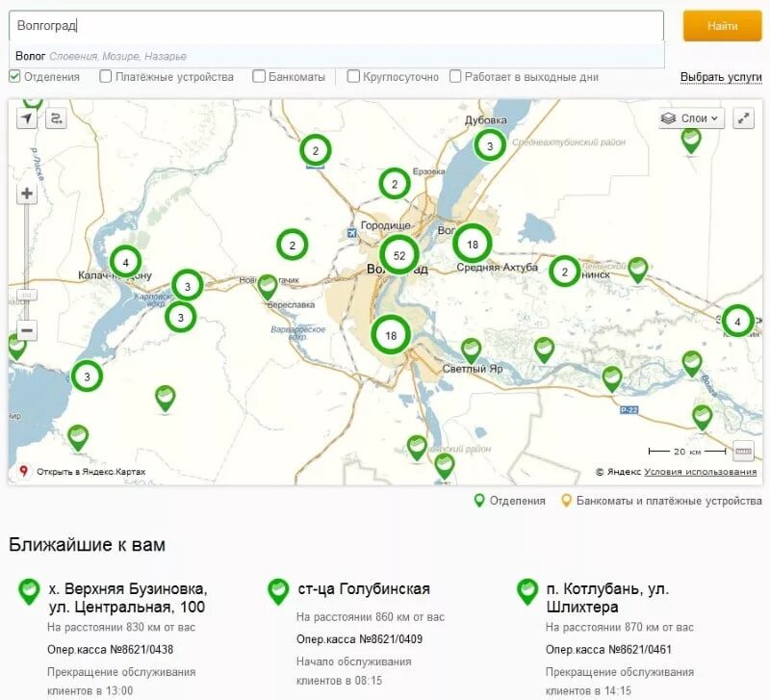The width and height of the screenshot is (770, 700).
Task: Uncheck the Отделения checkbox
Action: point(14,77)
